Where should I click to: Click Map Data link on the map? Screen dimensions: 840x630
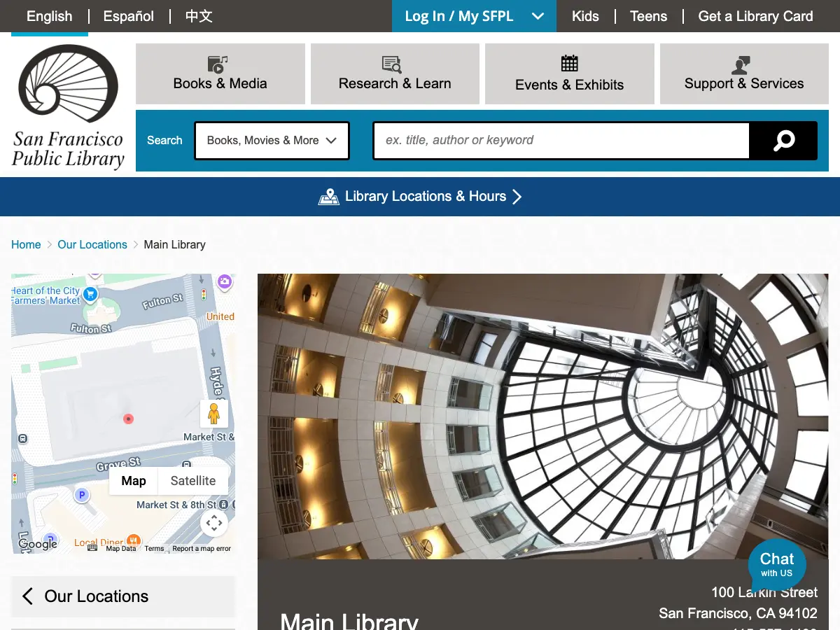(121, 549)
